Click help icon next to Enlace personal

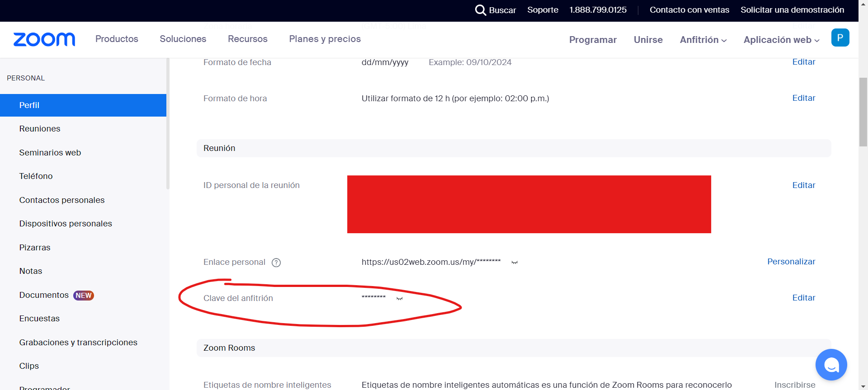click(276, 263)
